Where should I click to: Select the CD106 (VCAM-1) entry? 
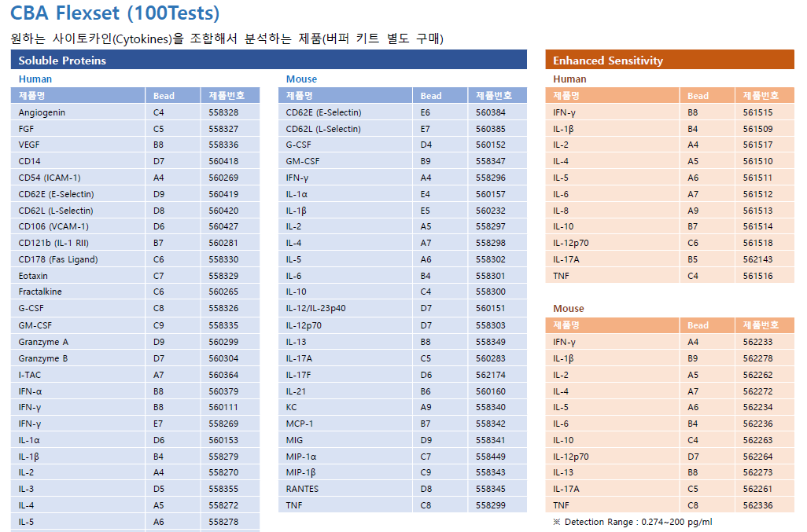coord(53,226)
